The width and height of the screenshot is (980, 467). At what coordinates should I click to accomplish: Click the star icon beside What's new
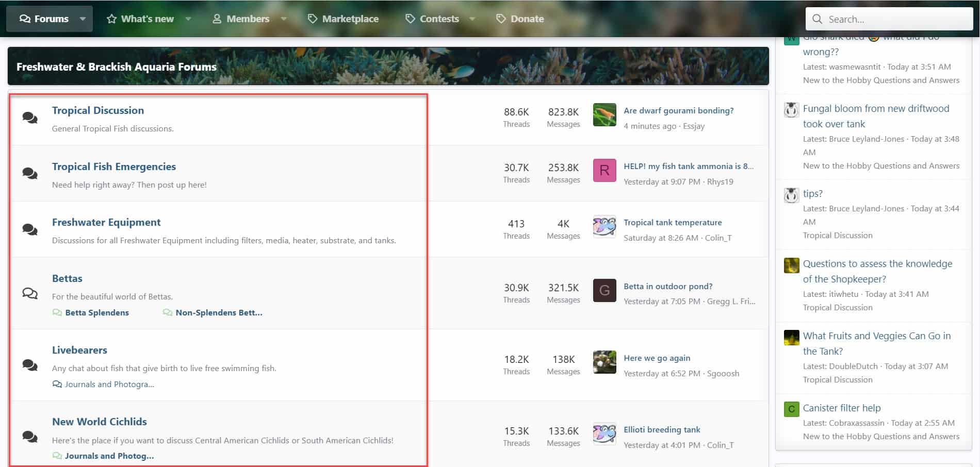click(111, 19)
